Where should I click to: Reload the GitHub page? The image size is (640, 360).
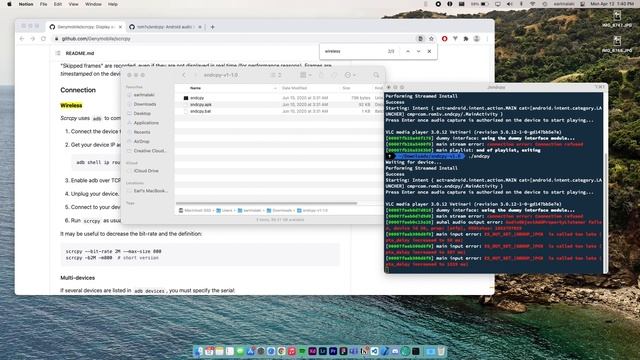click(43, 39)
